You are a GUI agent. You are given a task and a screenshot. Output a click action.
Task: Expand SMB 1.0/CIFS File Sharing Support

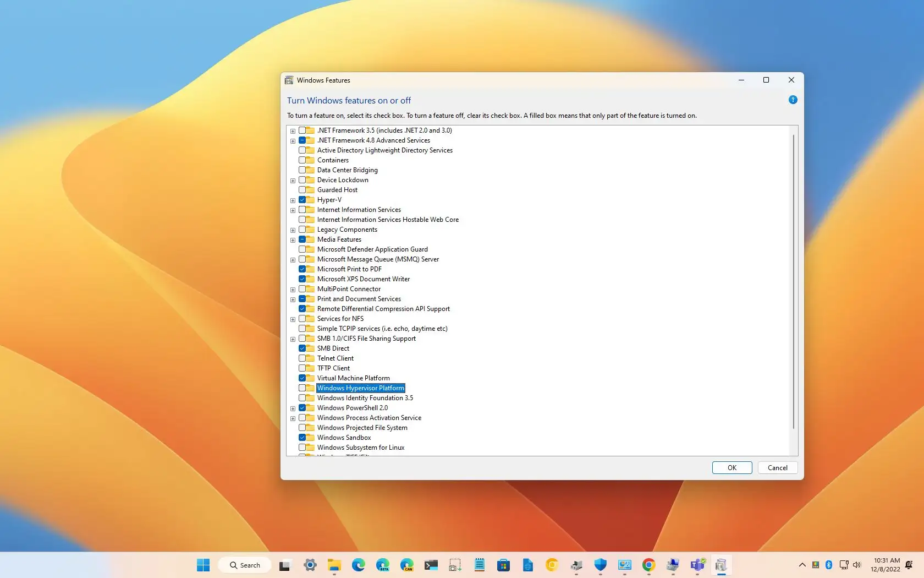(x=293, y=339)
